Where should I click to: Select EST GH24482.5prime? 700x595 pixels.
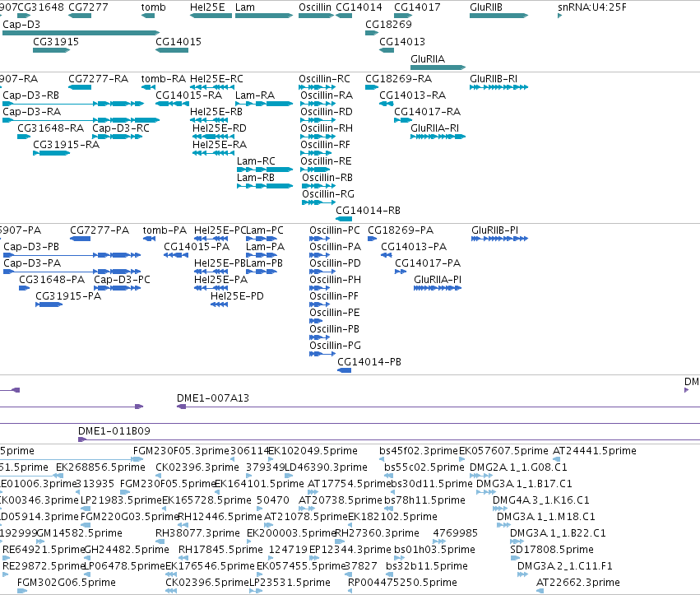point(127,550)
